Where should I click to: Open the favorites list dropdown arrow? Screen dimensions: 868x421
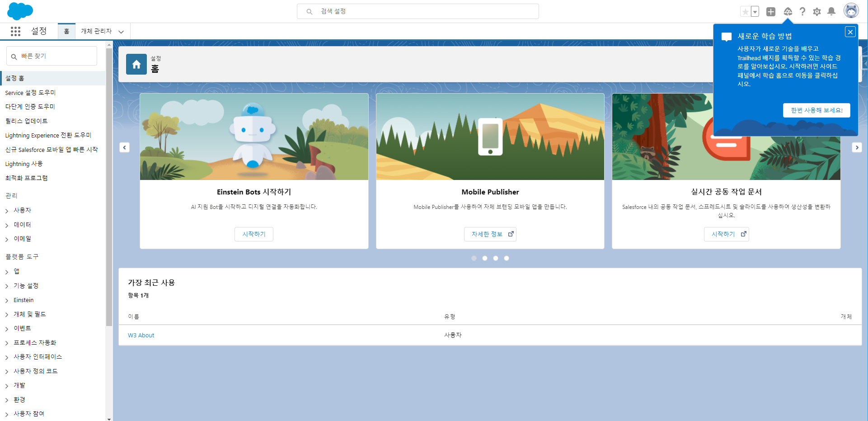tap(755, 12)
